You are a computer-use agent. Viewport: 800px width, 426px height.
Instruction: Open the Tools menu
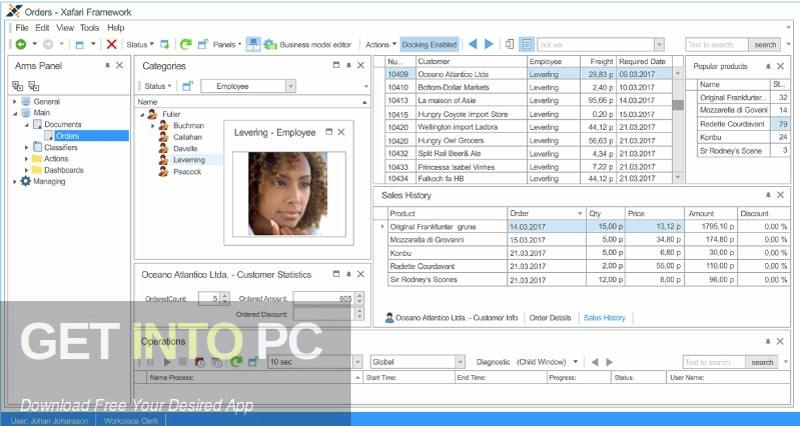point(89,28)
